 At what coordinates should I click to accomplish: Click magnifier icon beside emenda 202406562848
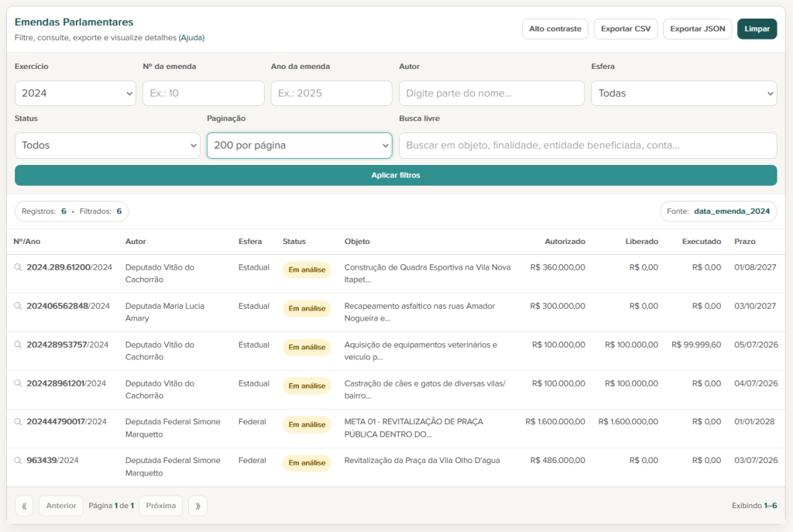19,306
